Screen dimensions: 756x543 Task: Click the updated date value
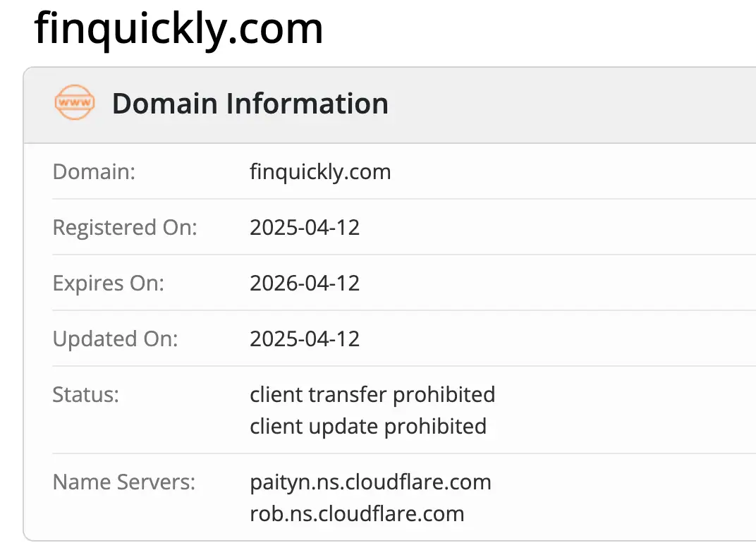coord(305,338)
